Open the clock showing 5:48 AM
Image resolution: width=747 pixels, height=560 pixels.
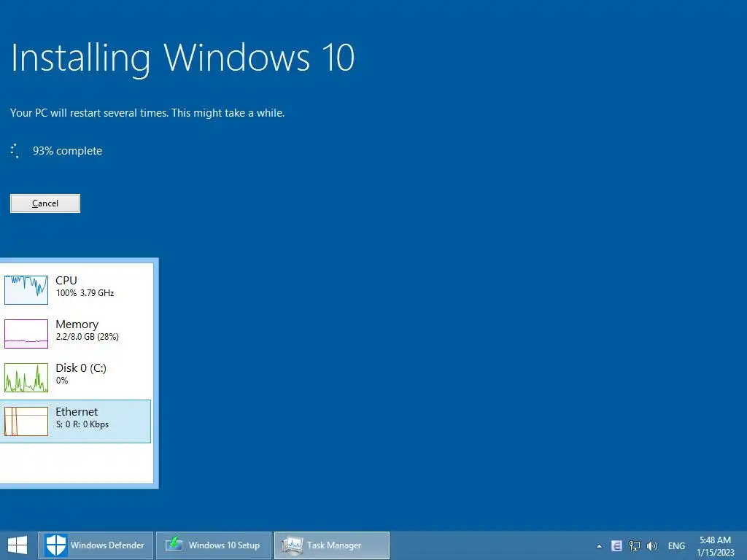(x=715, y=540)
